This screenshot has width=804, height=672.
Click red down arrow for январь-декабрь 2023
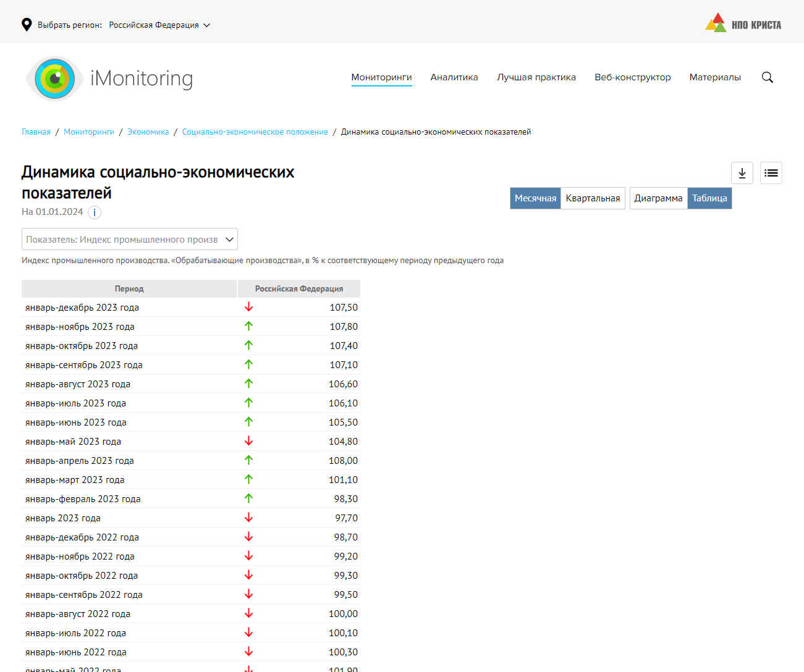(x=248, y=307)
